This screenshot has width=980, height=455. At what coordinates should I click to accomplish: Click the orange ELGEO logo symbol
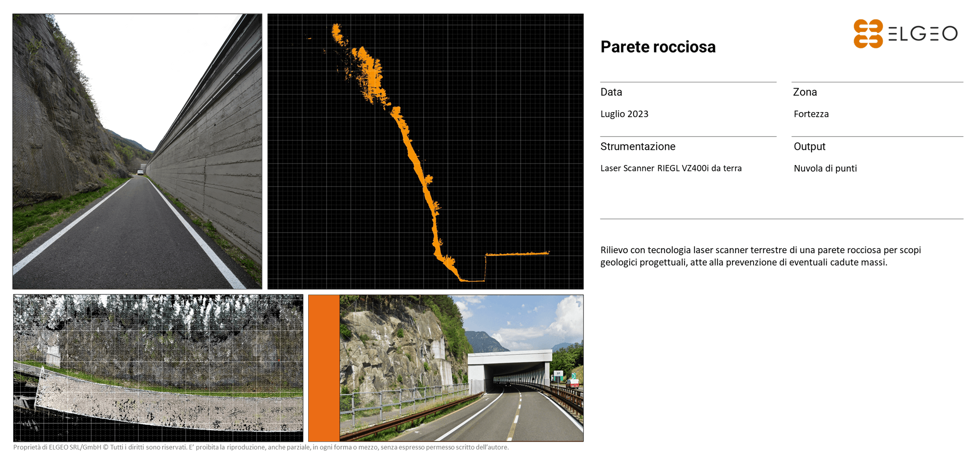coord(868,34)
